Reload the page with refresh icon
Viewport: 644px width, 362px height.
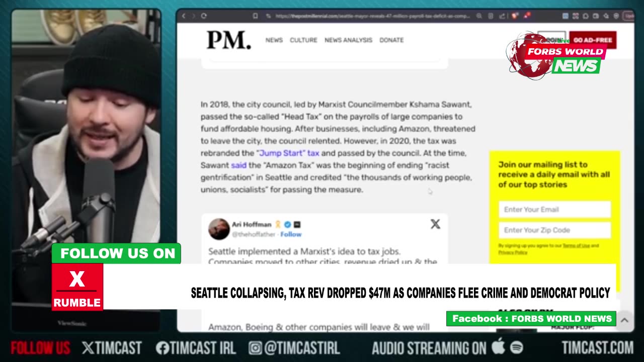coord(203,16)
